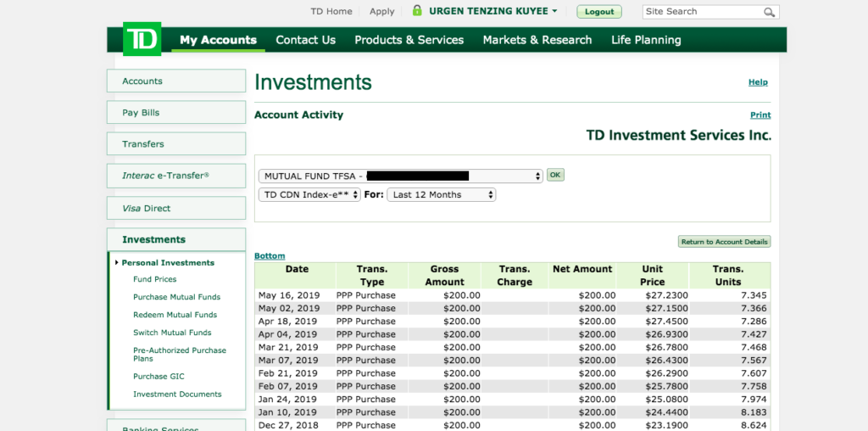Open Purchase GIC link

159,376
